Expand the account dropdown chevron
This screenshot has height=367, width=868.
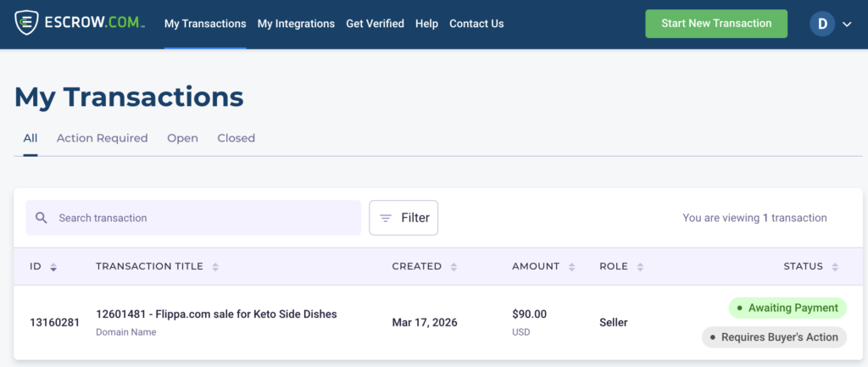[x=847, y=25]
